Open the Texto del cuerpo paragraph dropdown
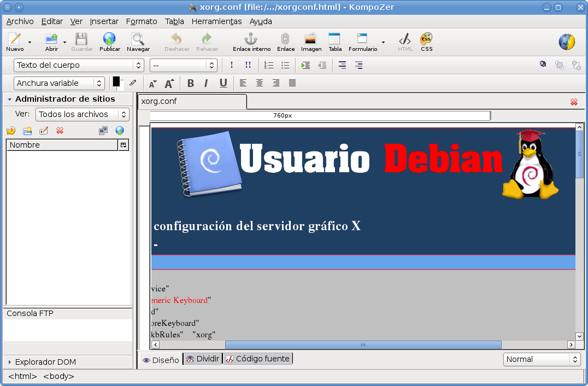Viewport: 588px width, 386px height. coord(79,65)
